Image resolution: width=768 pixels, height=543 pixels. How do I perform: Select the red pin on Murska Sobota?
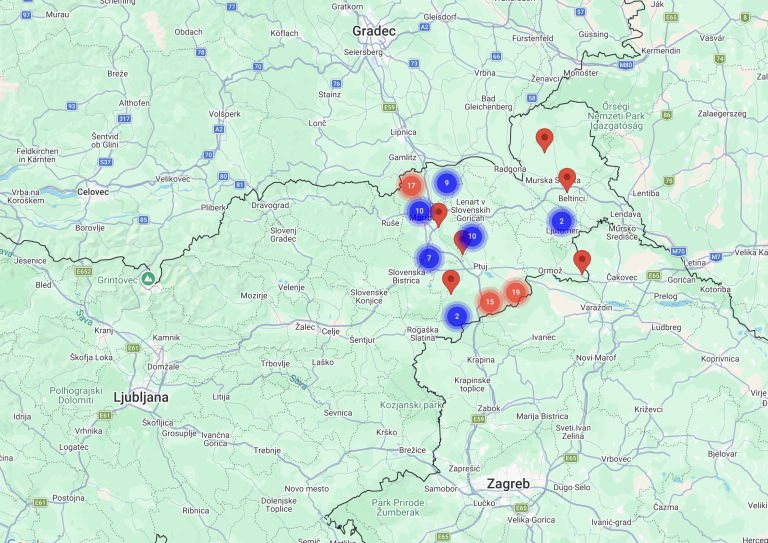(x=567, y=179)
